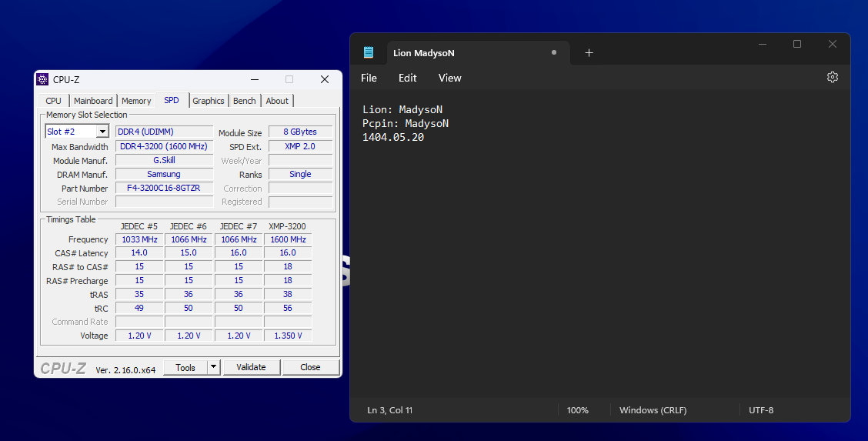Click the XMP-3200 frequency cell 1600 MHz

288,239
